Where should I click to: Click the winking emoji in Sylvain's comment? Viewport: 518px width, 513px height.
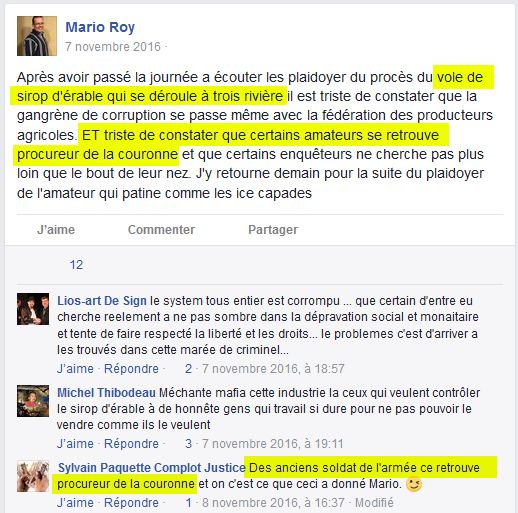click(414, 484)
